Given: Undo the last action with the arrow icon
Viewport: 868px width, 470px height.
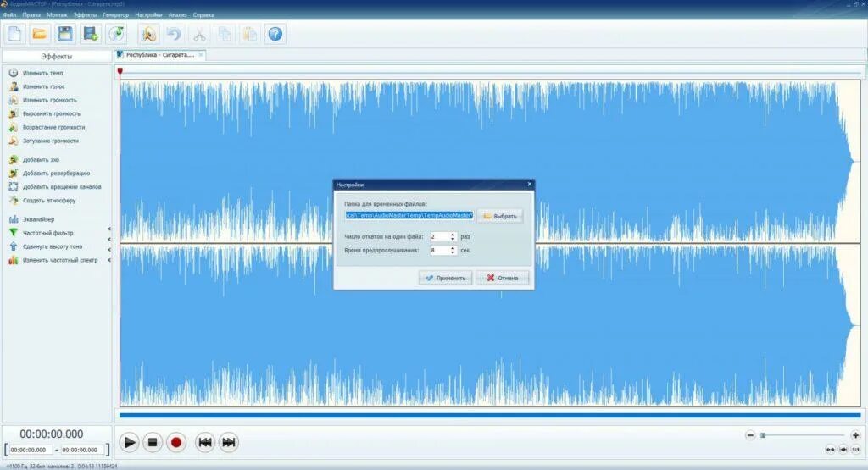Looking at the screenshot, I should pos(174,34).
